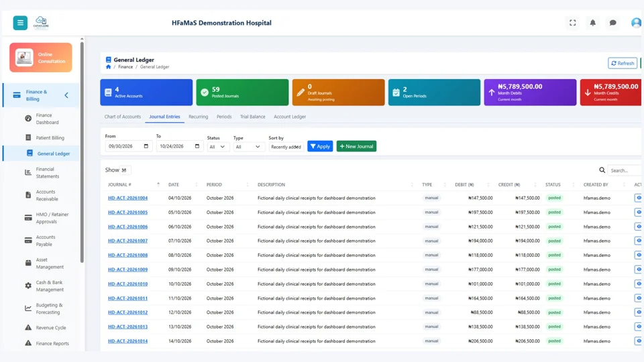Sort table by Date column header
Image resolution: width=644 pixels, height=362 pixels.
(182, 185)
